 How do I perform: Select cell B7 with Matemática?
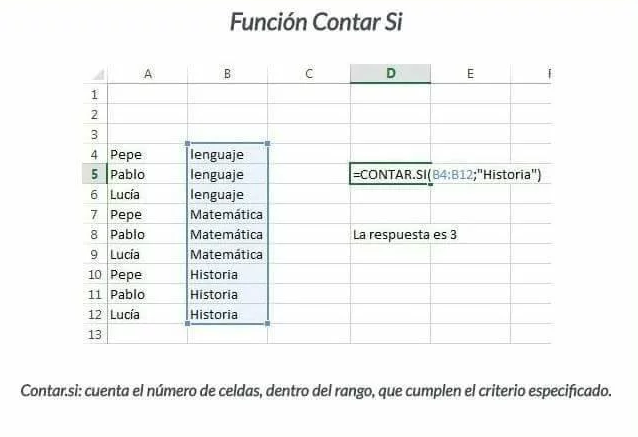click(227, 214)
